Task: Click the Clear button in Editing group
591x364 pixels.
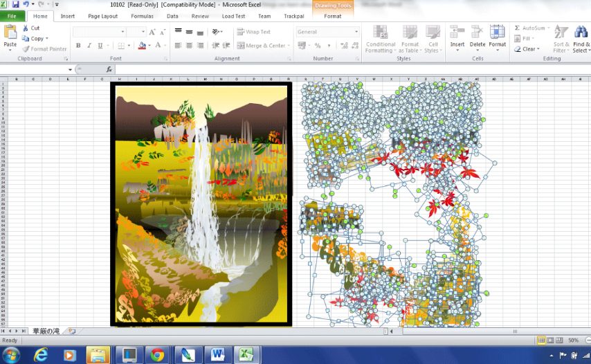Action: [528, 49]
